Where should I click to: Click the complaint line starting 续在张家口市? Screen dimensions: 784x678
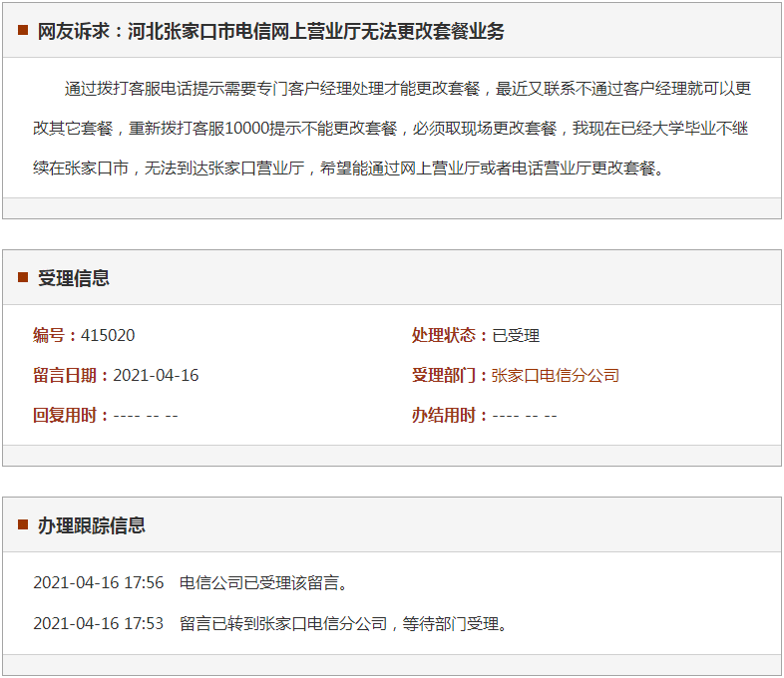point(348,168)
